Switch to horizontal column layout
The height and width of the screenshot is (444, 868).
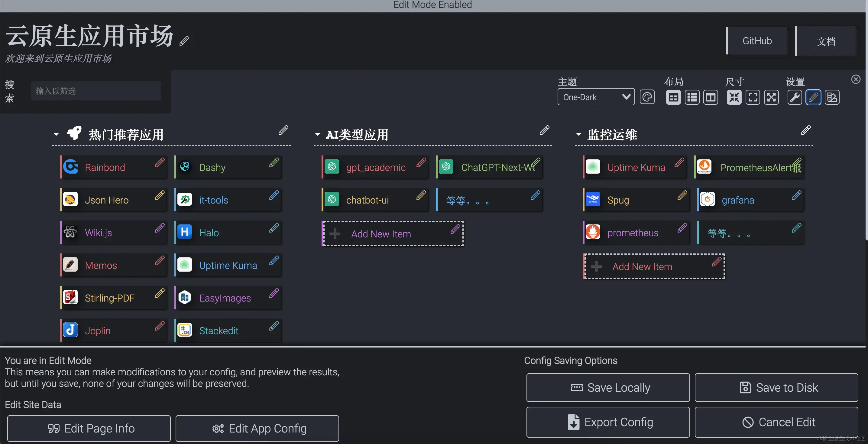tap(711, 97)
